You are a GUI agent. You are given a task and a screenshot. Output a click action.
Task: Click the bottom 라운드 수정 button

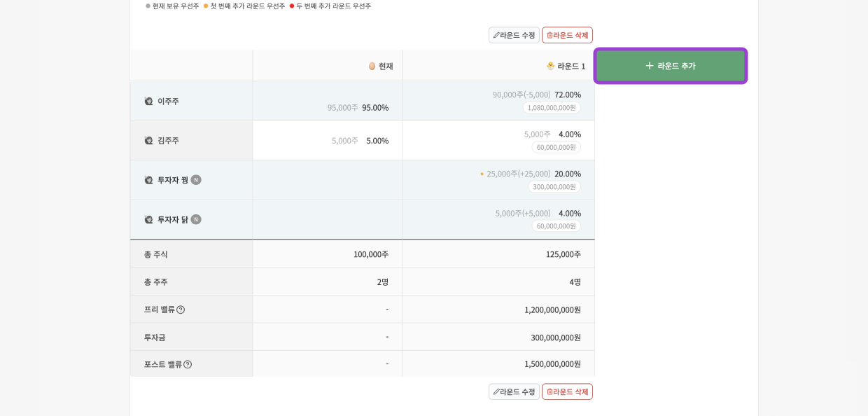(x=514, y=391)
